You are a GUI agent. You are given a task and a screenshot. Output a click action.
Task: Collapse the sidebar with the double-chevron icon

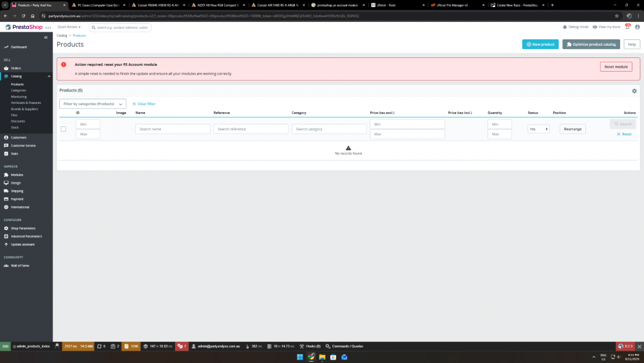46,37
